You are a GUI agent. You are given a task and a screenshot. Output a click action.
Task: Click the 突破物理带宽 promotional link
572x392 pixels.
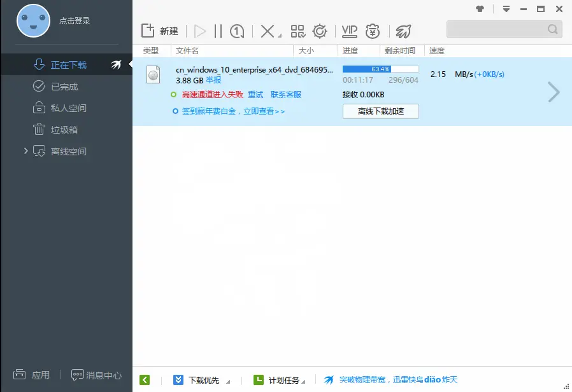tap(398, 380)
